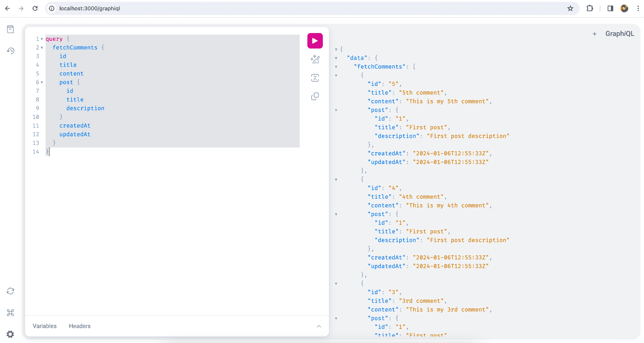Switch to the Variables tab
This screenshot has width=644, height=343.
tap(45, 326)
